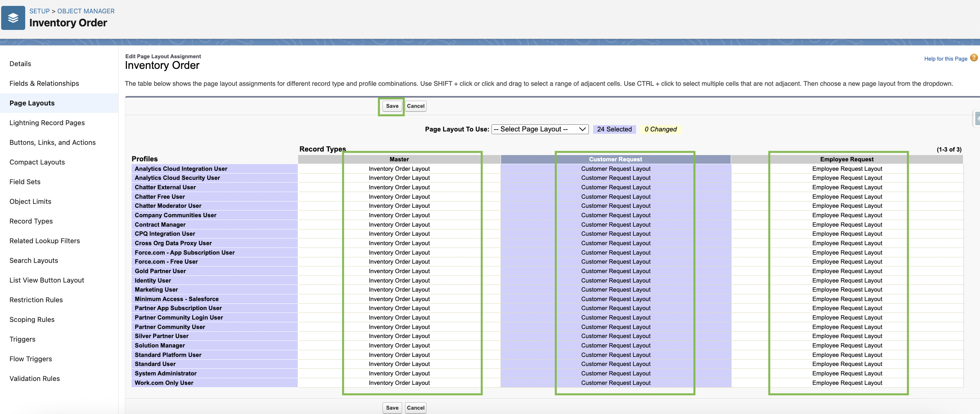Switch to Record Types sidebar item
980x414 pixels.
31,221
